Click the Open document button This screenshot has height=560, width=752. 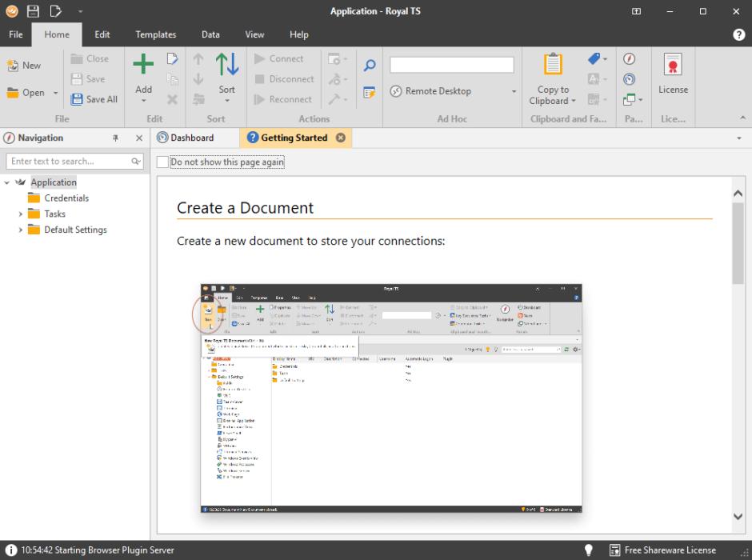(26, 93)
